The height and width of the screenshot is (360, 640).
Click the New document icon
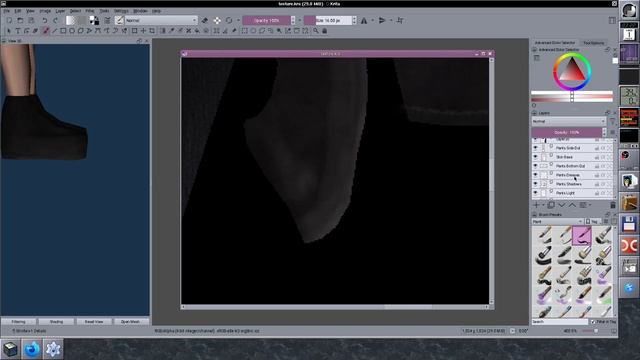click(9, 20)
